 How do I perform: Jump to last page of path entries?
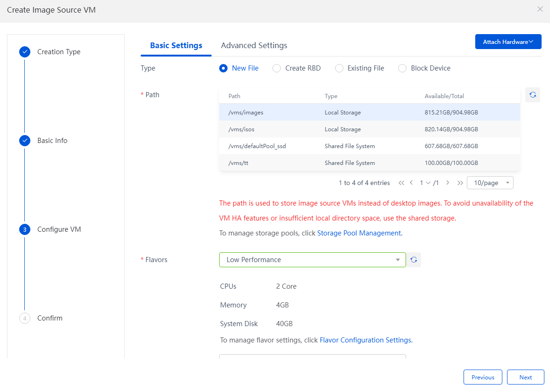pos(460,183)
